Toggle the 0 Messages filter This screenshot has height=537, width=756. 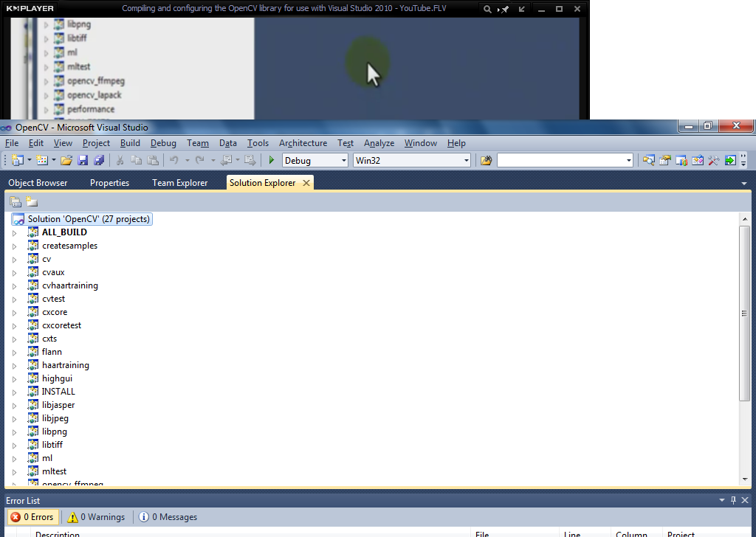tap(168, 517)
